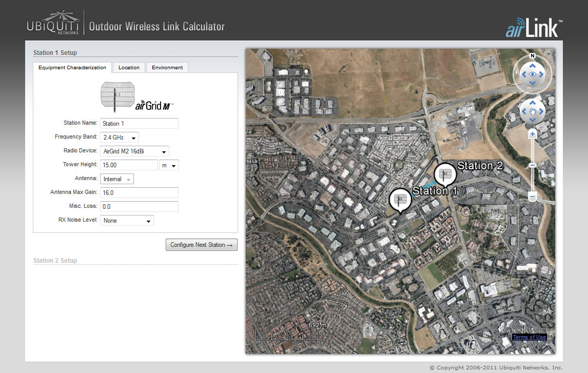Reset map north using the N indicator
Image resolution: width=588 pixels, height=373 pixels.
click(533, 55)
